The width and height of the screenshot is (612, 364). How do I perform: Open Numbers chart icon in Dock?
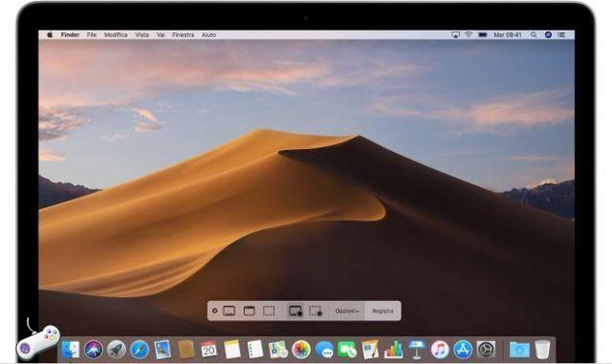pyautogui.click(x=393, y=350)
